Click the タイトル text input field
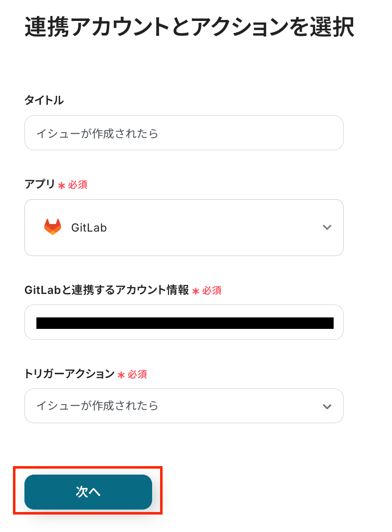Image resolution: width=392 pixels, height=532 pixels. point(184,133)
